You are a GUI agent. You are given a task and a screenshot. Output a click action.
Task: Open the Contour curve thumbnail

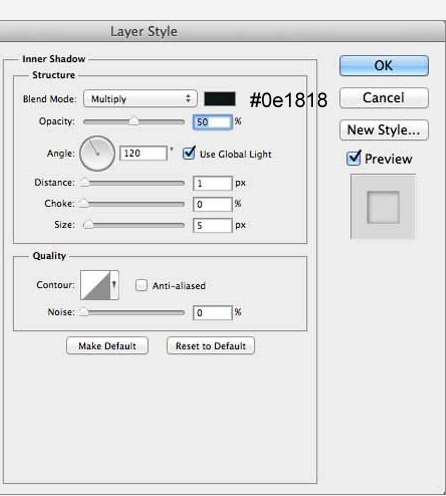click(x=95, y=285)
